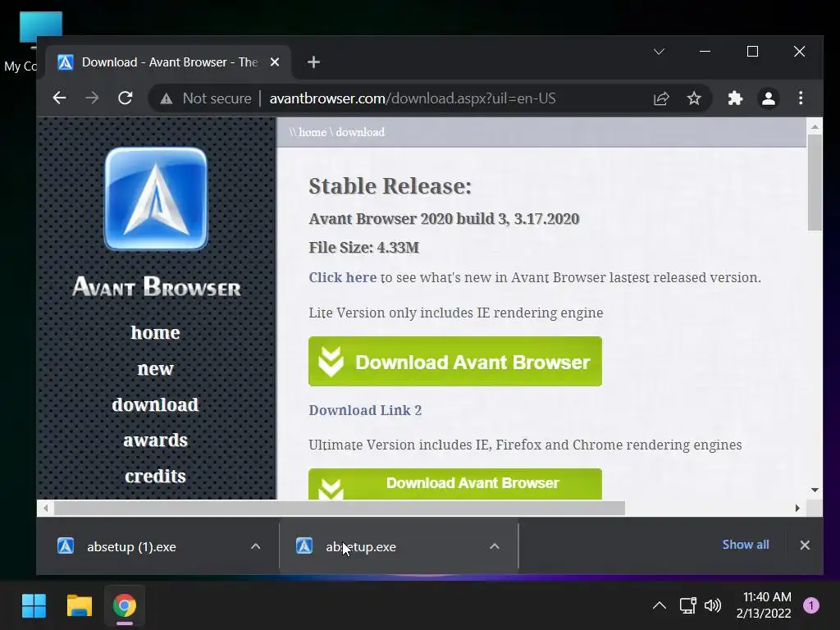This screenshot has width=840, height=630.
Task: Share this page via the share icon
Action: click(661, 98)
